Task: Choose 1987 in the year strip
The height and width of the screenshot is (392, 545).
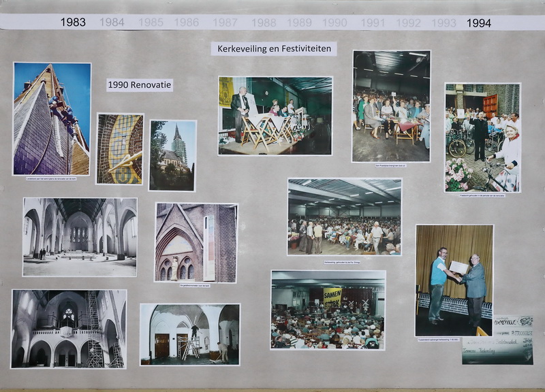Action: tap(225, 22)
